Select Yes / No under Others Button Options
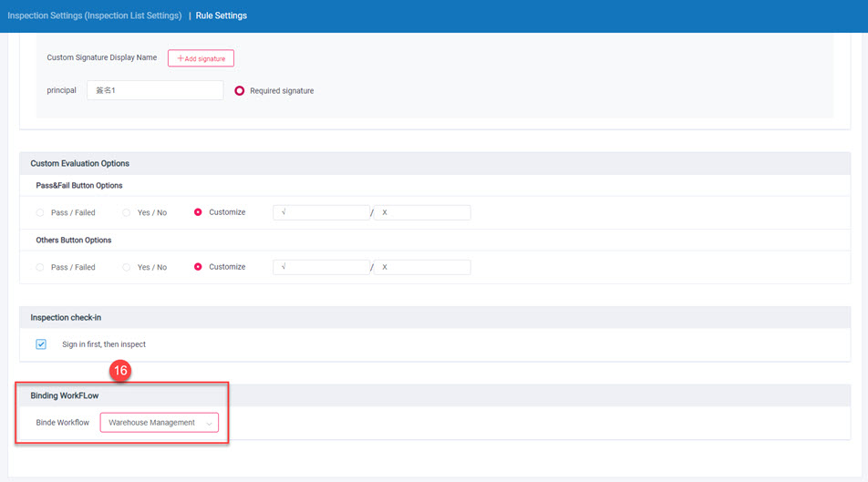The image size is (868, 482). tap(127, 267)
